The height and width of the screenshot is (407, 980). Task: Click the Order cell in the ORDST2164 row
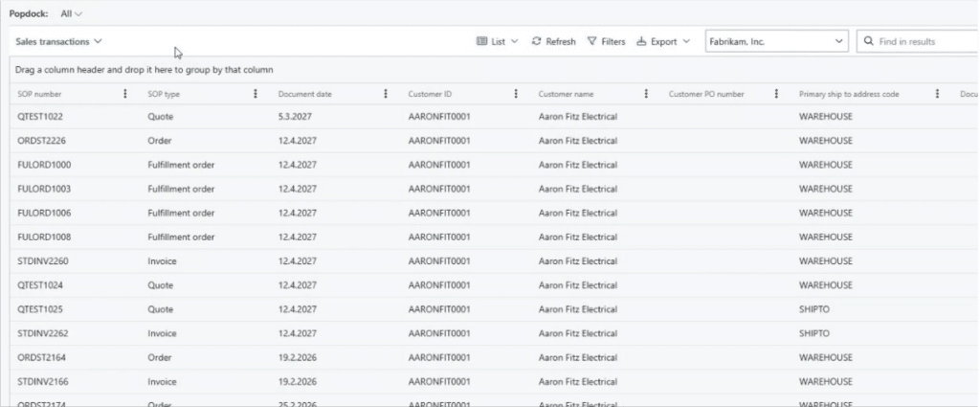160,357
